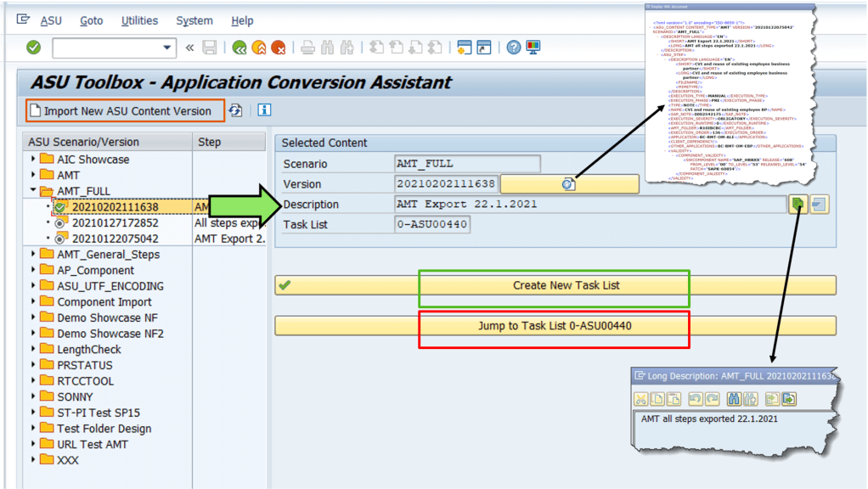Click the Previous Page navigation icon

click(x=397, y=48)
